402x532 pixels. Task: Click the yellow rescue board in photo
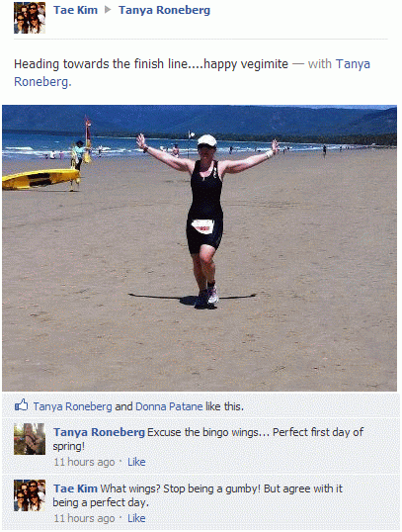click(x=41, y=178)
